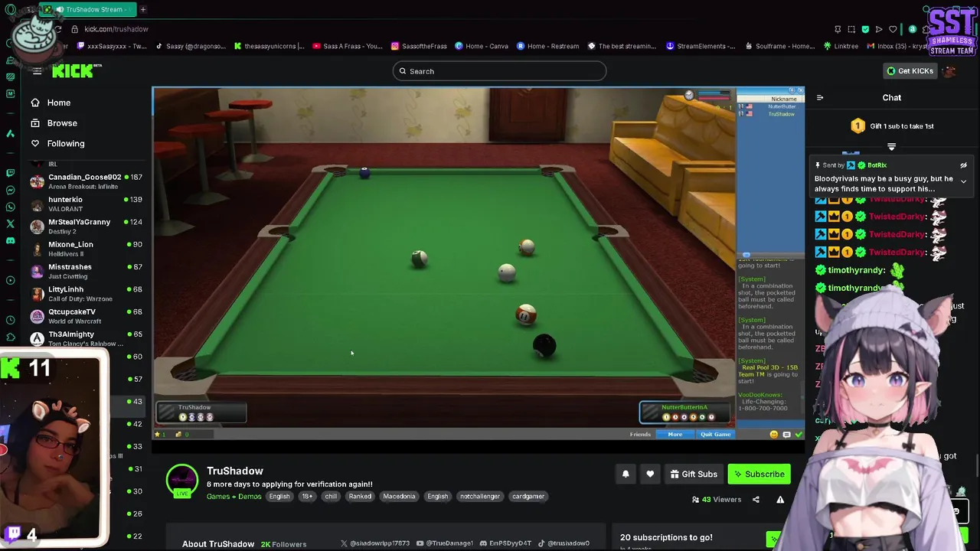Open the Sass A Frass YouTube bookmark
This screenshot has width=980, height=551.
coord(348,46)
